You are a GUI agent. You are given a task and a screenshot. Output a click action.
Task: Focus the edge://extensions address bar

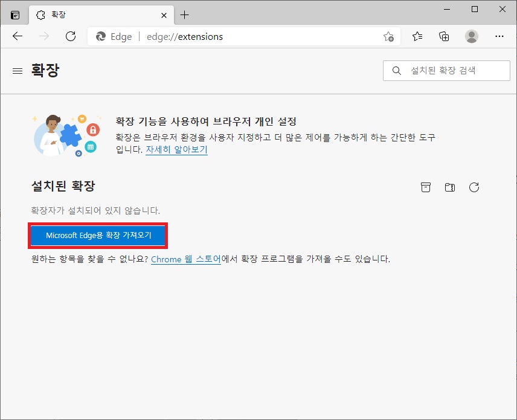(x=244, y=36)
